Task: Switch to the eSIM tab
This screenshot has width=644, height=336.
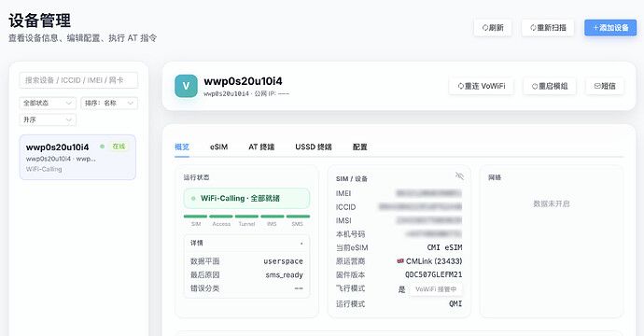Action: [219, 147]
